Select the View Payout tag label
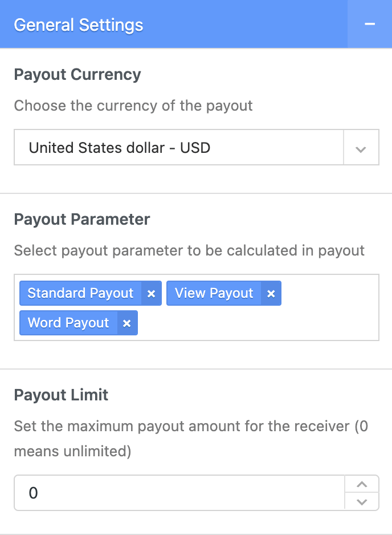The height and width of the screenshot is (535, 392). (x=214, y=293)
